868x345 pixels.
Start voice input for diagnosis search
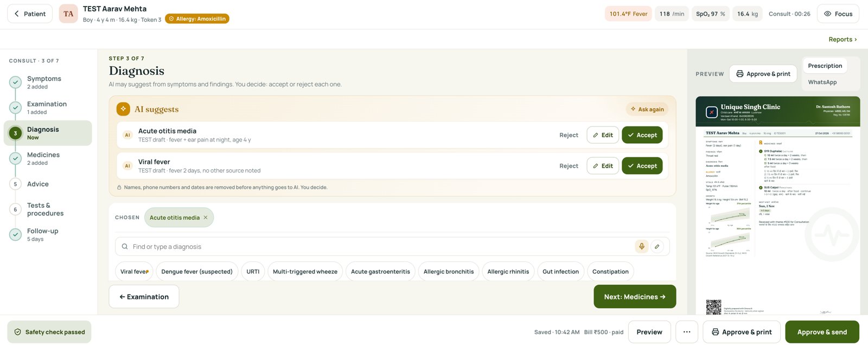point(641,246)
